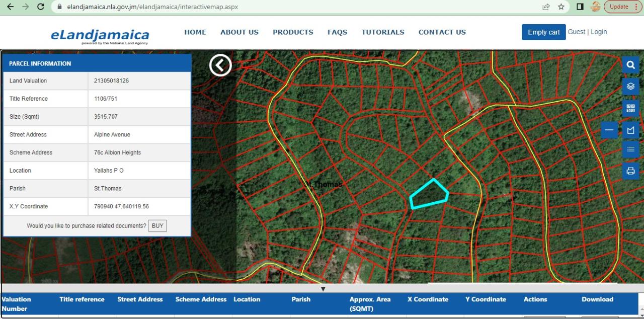
Task: Open the map Search tool
Action: (x=630, y=64)
